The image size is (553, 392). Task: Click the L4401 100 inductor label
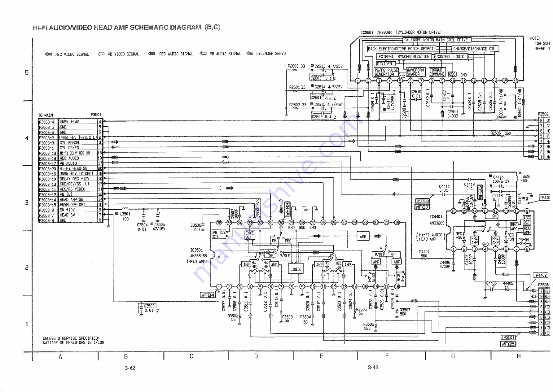[525, 179]
